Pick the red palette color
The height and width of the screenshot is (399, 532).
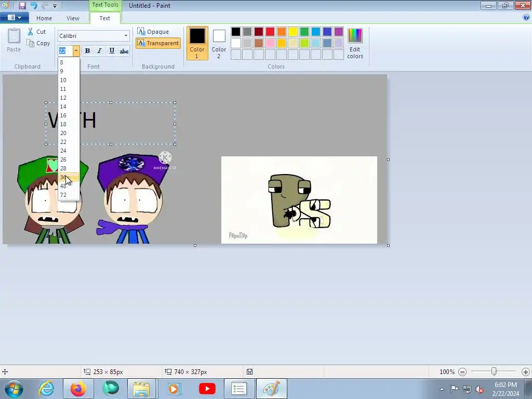click(x=270, y=32)
